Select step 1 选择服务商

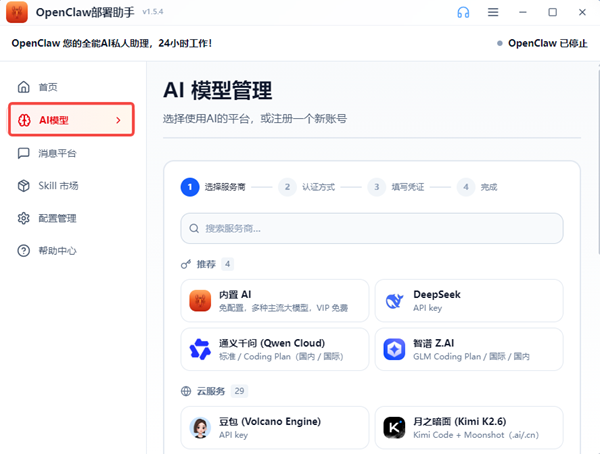[x=213, y=187]
